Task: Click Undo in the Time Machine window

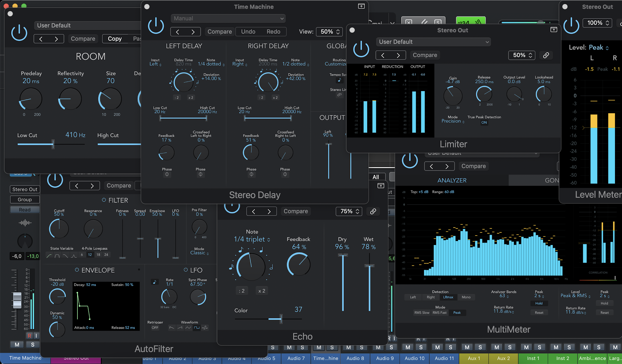Action: coord(248,32)
